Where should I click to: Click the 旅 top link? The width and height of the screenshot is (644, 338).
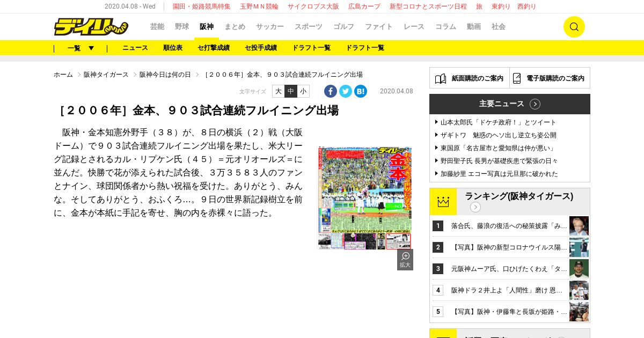point(479,6)
